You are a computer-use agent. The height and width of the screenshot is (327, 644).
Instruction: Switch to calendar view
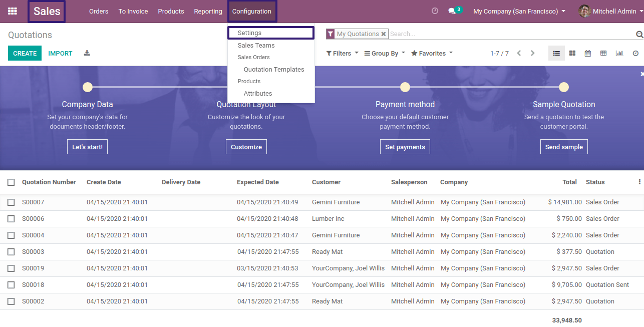coord(588,53)
